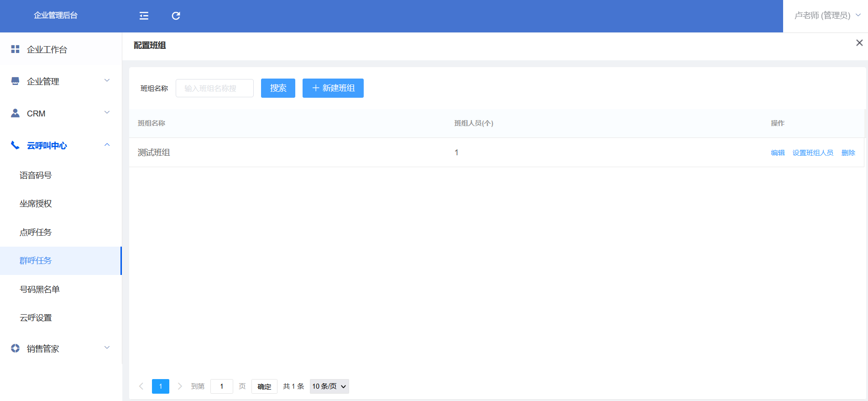The image size is (868, 401).
Task: Click the 共 1 条 total count
Action: pyautogui.click(x=293, y=386)
